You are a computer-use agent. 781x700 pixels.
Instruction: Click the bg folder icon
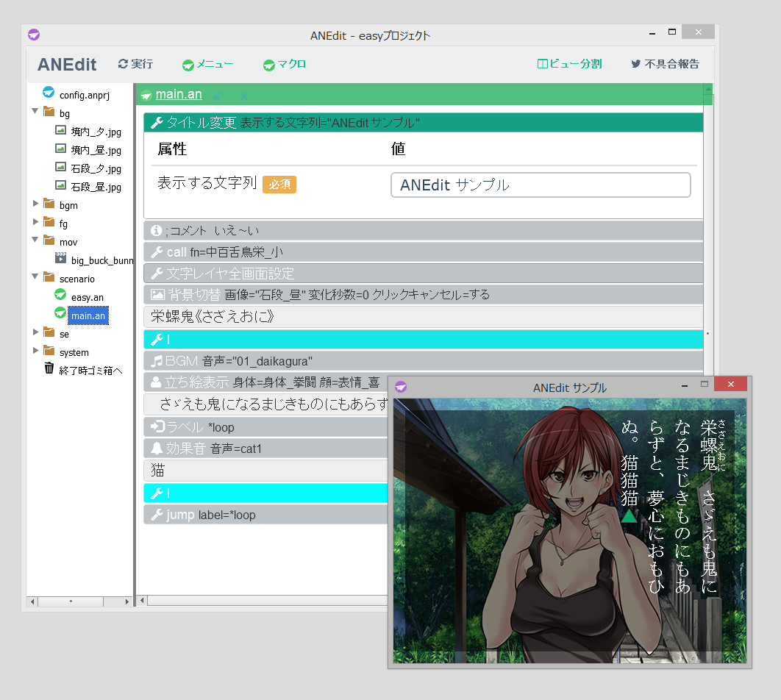(49, 112)
